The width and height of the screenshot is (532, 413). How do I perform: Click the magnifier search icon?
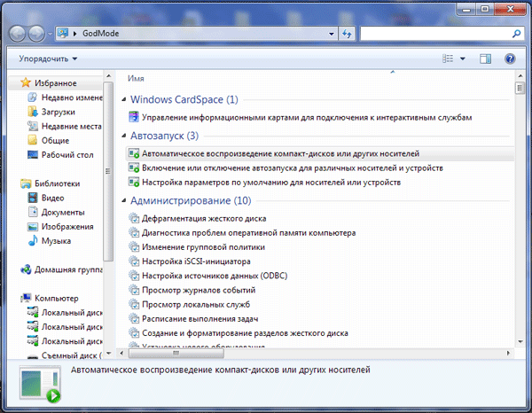click(516, 34)
